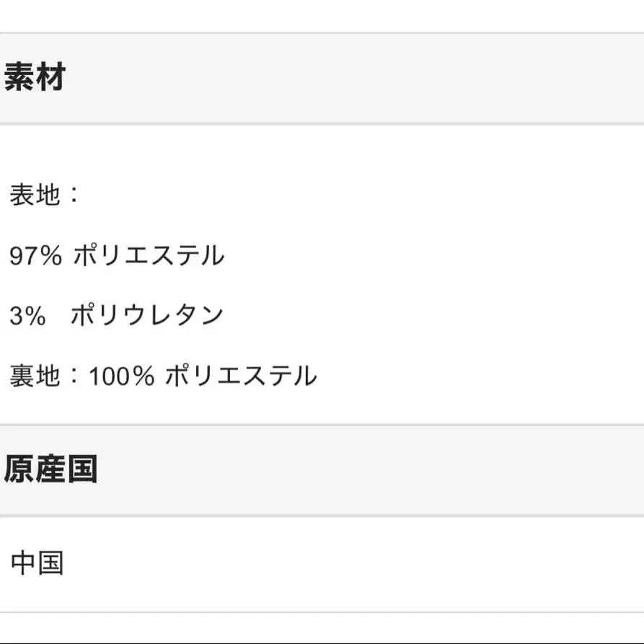Screen dimensions: 644x644
Task: Click ポリエステル in the 裏地 row
Action: point(241,376)
